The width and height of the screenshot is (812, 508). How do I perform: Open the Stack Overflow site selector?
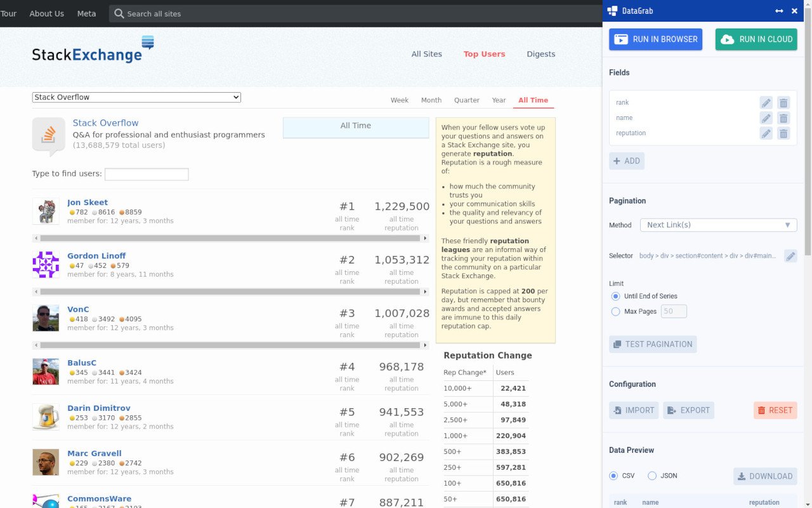[x=136, y=97]
